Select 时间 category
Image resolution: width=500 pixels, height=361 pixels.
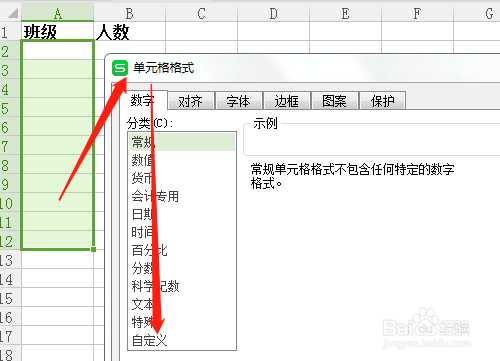point(182,232)
